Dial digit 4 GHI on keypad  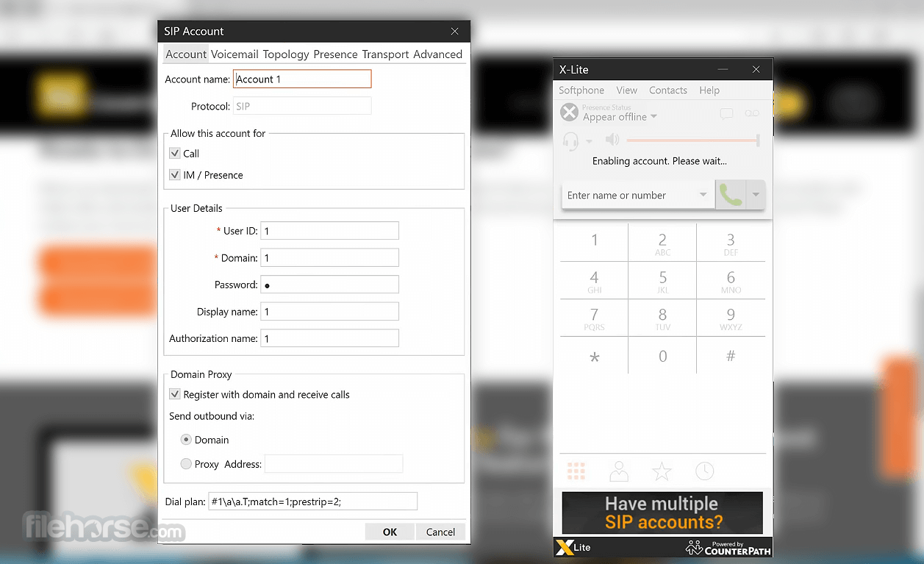[594, 280]
